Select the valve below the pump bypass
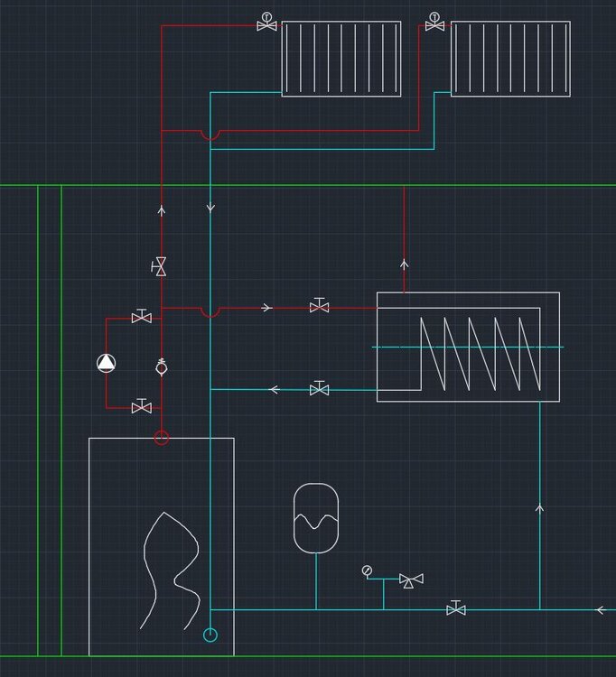Viewport: 616px width, 677px height. 141,407
